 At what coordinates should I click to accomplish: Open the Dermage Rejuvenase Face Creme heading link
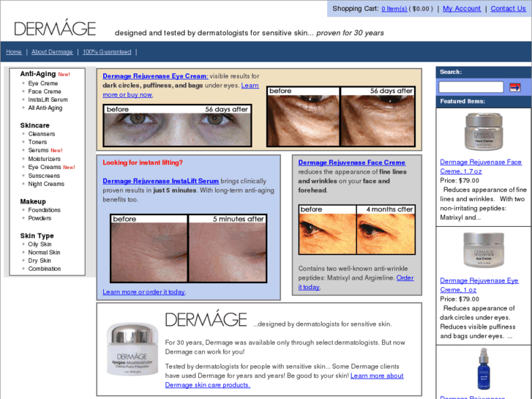point(352,163)
